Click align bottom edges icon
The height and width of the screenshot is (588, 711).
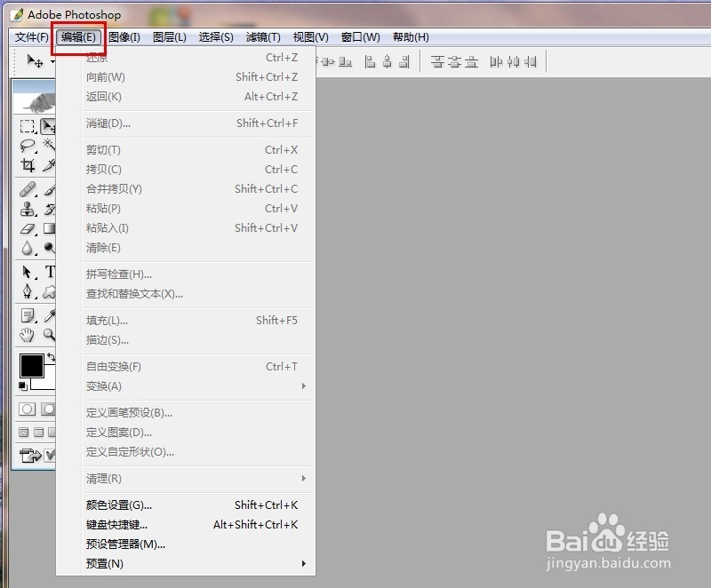coord(345,61)
